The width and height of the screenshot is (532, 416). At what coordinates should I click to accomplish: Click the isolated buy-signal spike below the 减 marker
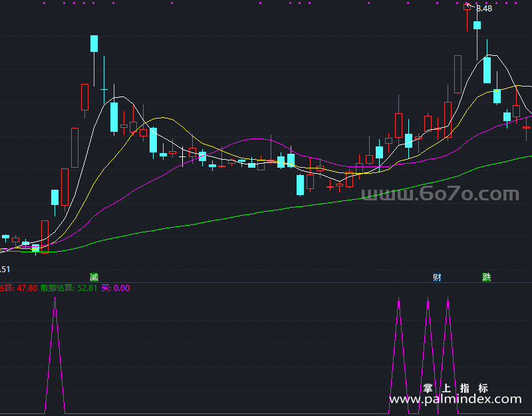click(55, 355)
